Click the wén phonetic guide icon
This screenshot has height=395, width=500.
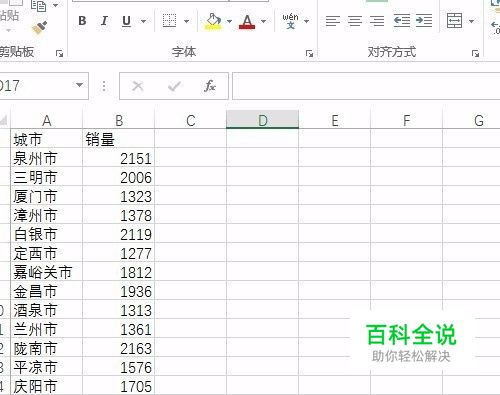click(x=290, y=21)
